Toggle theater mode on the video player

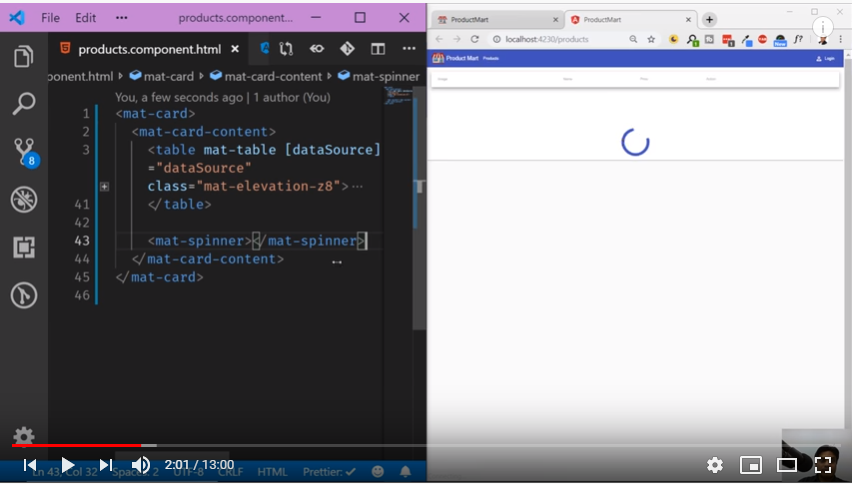click(787, 464)
